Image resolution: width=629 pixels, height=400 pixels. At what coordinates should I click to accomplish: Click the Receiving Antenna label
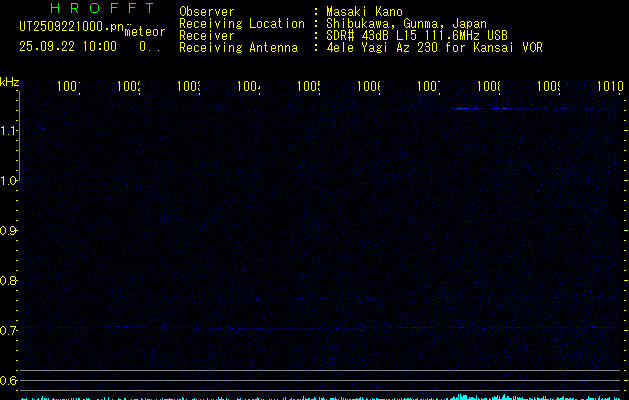tap(238, 48)
